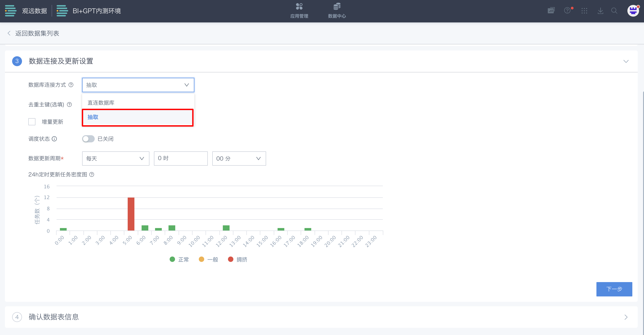The image size is (644, 335).
Task: Open the user avatar menu
Action: tap(633, 11)
